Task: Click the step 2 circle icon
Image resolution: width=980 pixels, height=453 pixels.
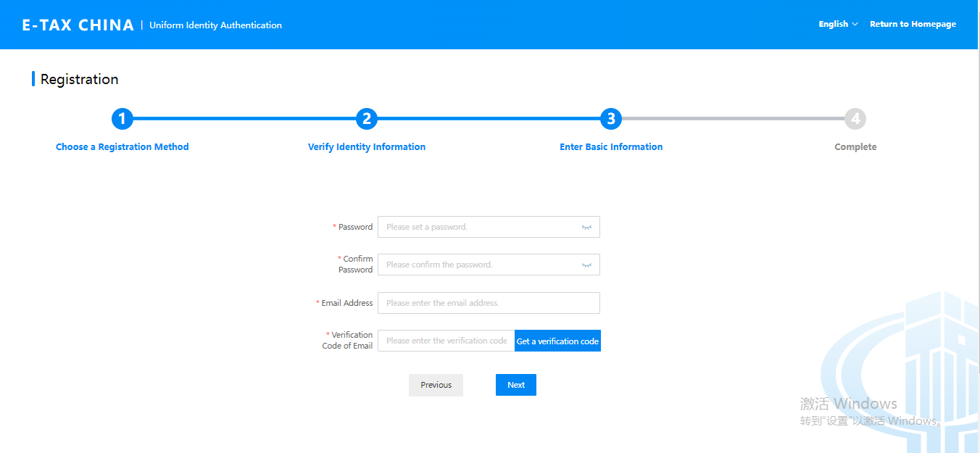Action: 367,119
